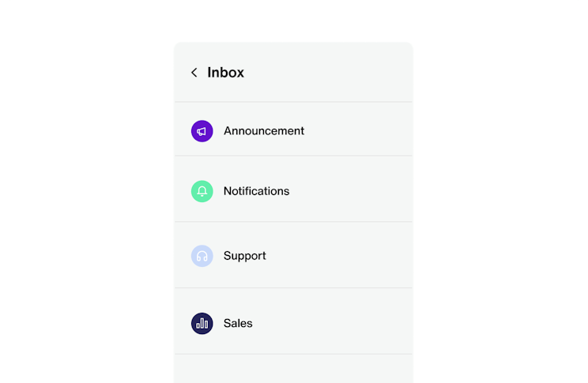The height and width of the screenshot is (383, 588).
Task: Click the Notifications row's empty right side
Action: (364, 191)
